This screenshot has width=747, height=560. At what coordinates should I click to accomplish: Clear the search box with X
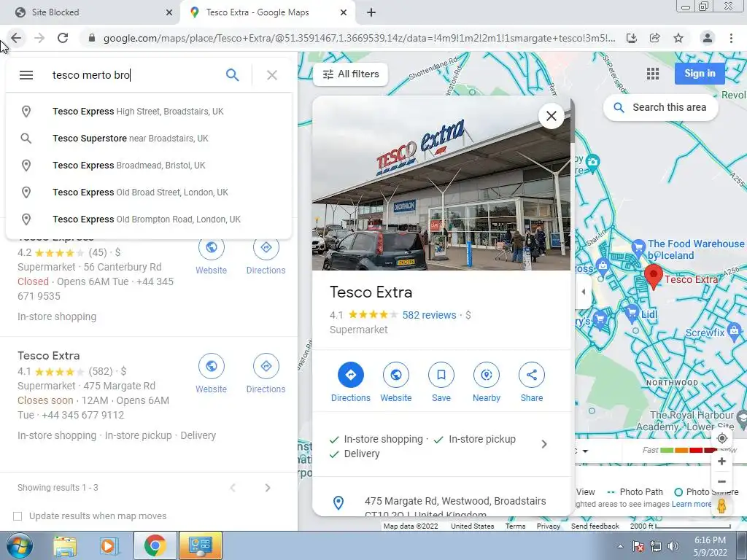(272, 75)
